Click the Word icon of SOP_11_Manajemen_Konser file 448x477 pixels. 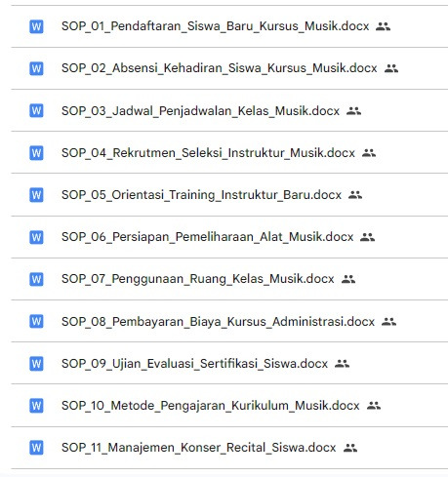click(36, 448)
